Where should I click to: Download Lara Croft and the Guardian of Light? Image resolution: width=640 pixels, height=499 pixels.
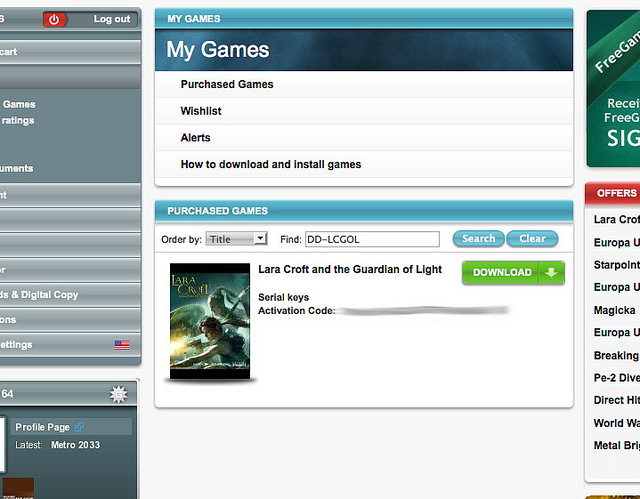(x=513, y=272)
